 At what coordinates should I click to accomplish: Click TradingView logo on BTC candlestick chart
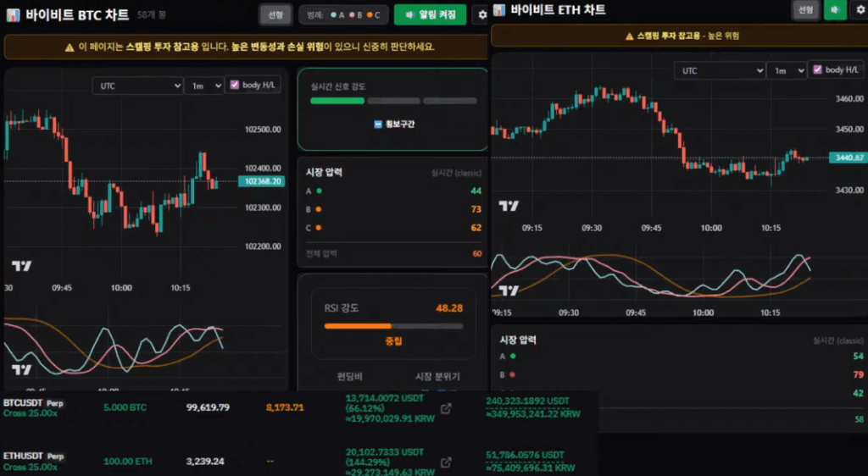[21, 265]
